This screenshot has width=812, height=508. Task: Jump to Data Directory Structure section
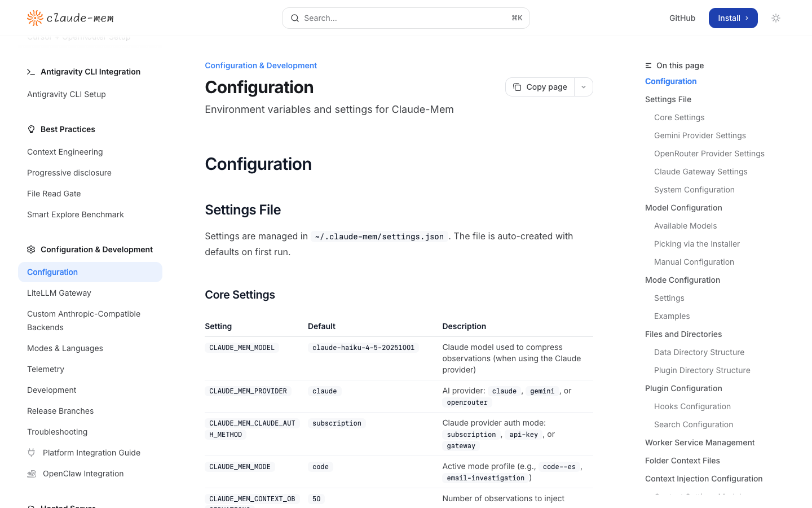[699, 352]
